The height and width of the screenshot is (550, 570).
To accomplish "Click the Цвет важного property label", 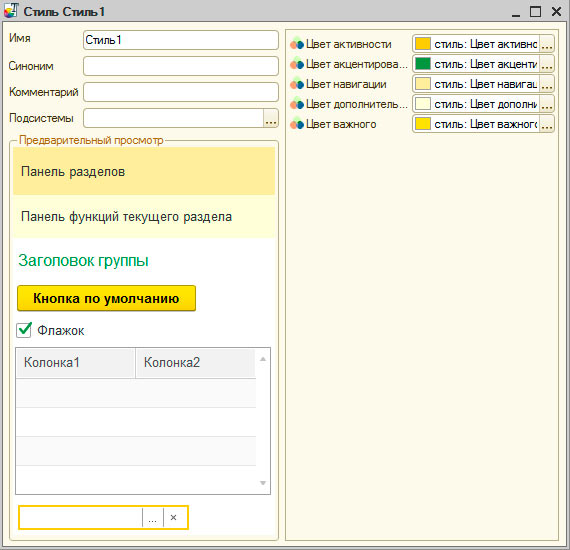I will (341, 124).
